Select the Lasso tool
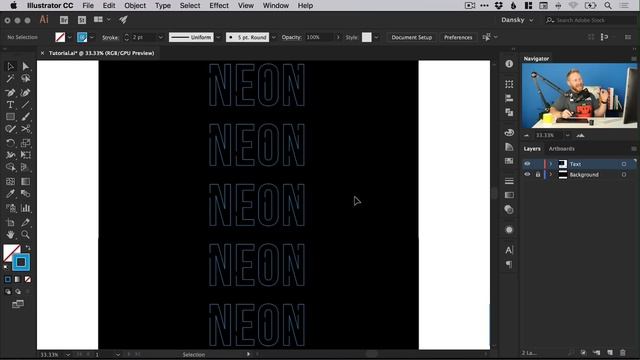 click(25, 78)
